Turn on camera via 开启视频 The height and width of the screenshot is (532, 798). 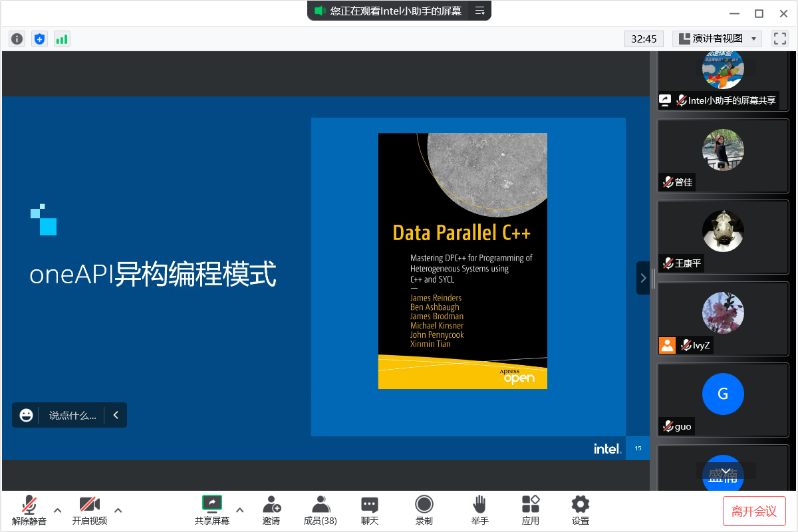(x=90, y=510)
